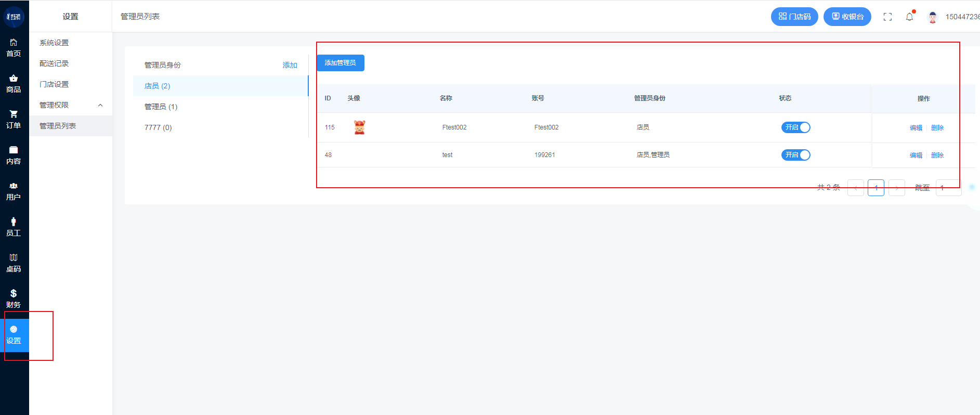
Task: Collapse the 管理权限 menu chevron
Action: pos(100,105)
